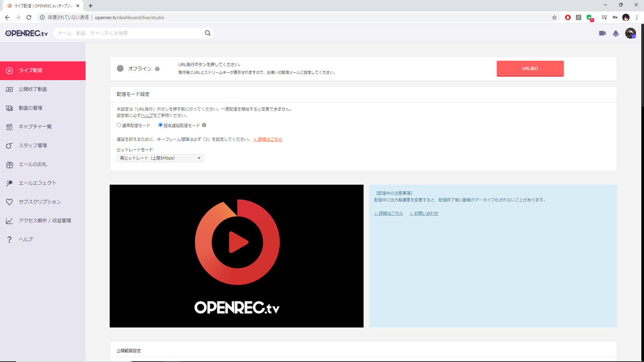Click the browser address bar URL
This screenshot has height=362, width=644.
tap(129, 17)
